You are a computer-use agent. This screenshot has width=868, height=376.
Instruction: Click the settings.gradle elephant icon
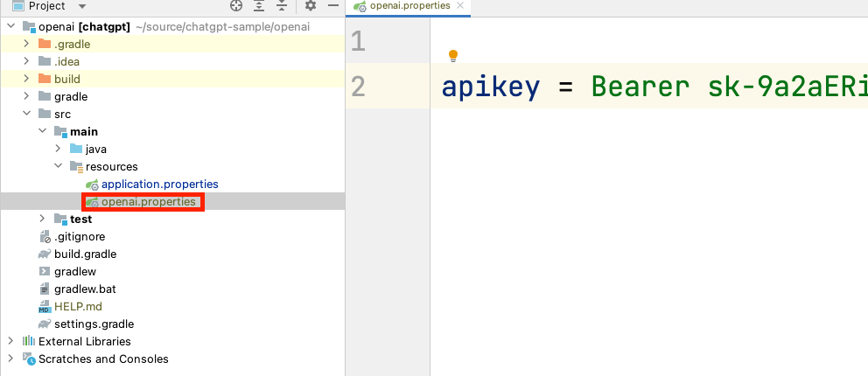(x=45, y=324)
